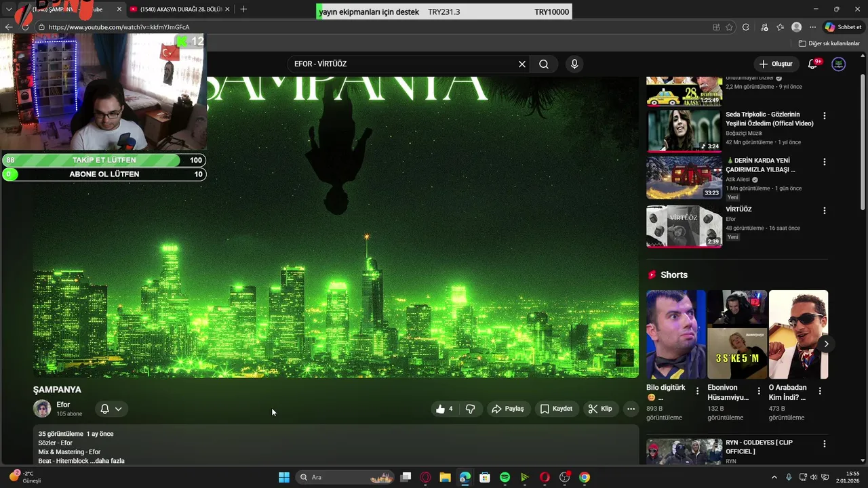Create a clip with Klip button
This screenshot has height=488, width=868.
click(600, 409)
